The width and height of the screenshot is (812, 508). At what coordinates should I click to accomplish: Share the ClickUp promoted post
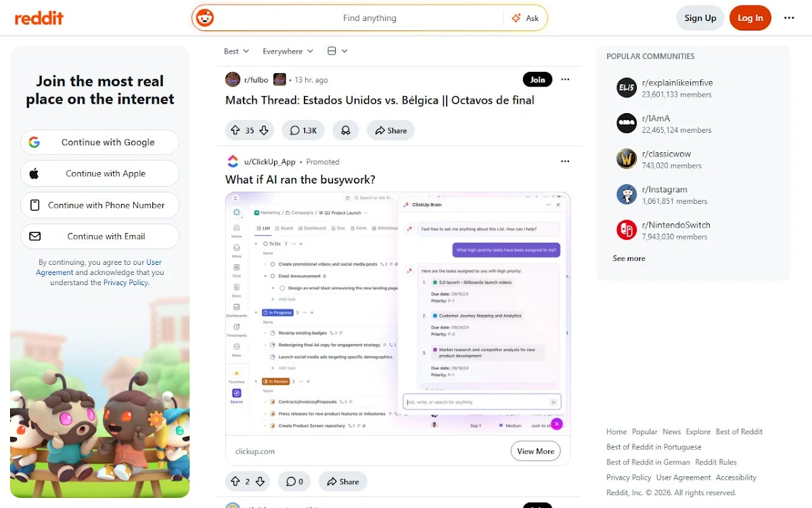click(x=343, y=482)
